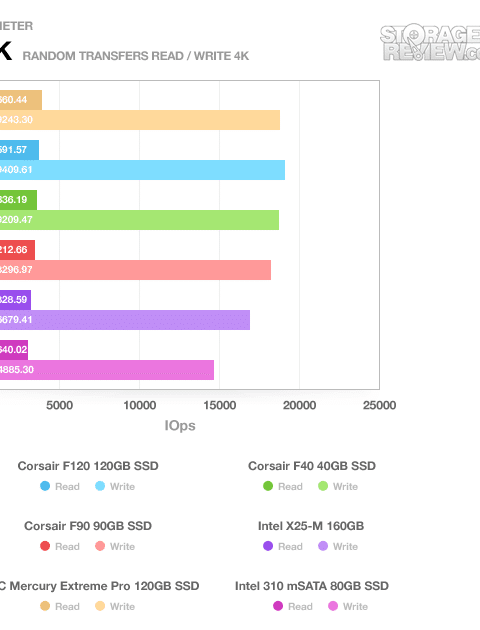Click the Corsair F90 Write legend swatch

[x=100, y=546]
